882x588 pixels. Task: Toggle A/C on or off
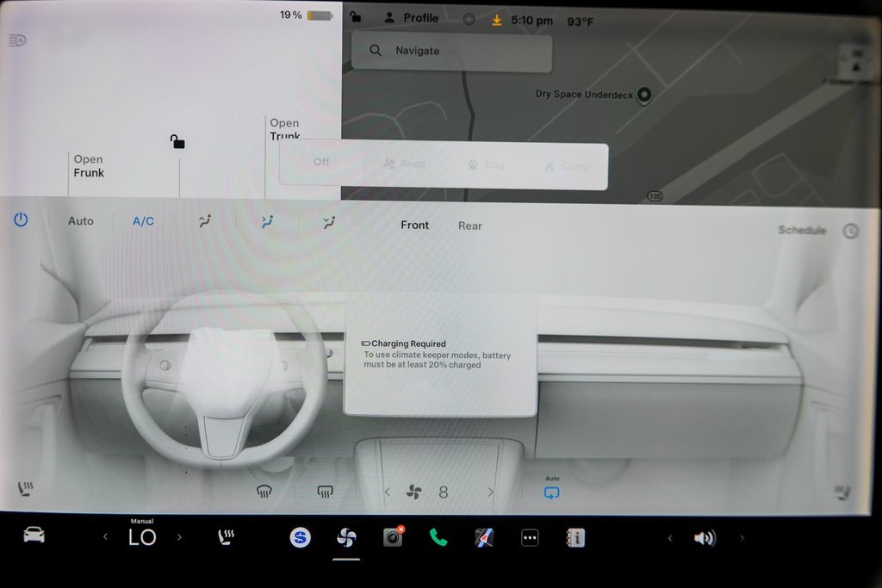click(143, 221)
